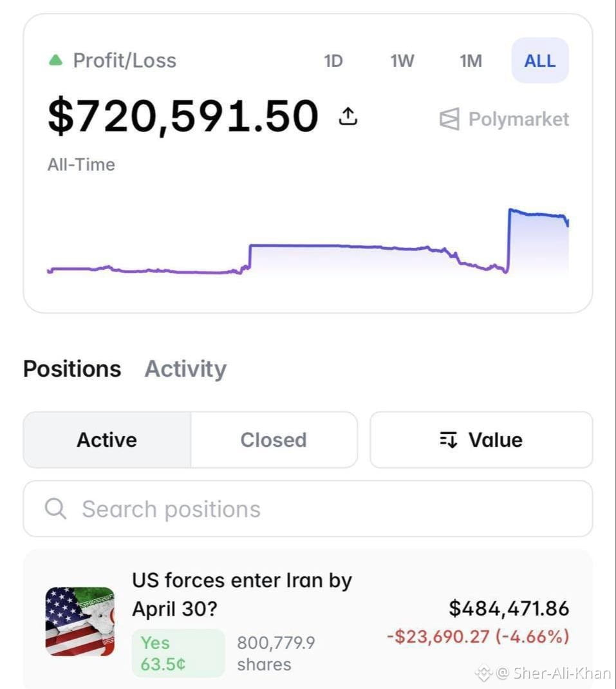Click the magnifier icon in search box
Viewport: 616px width, 689px height.
55,509
